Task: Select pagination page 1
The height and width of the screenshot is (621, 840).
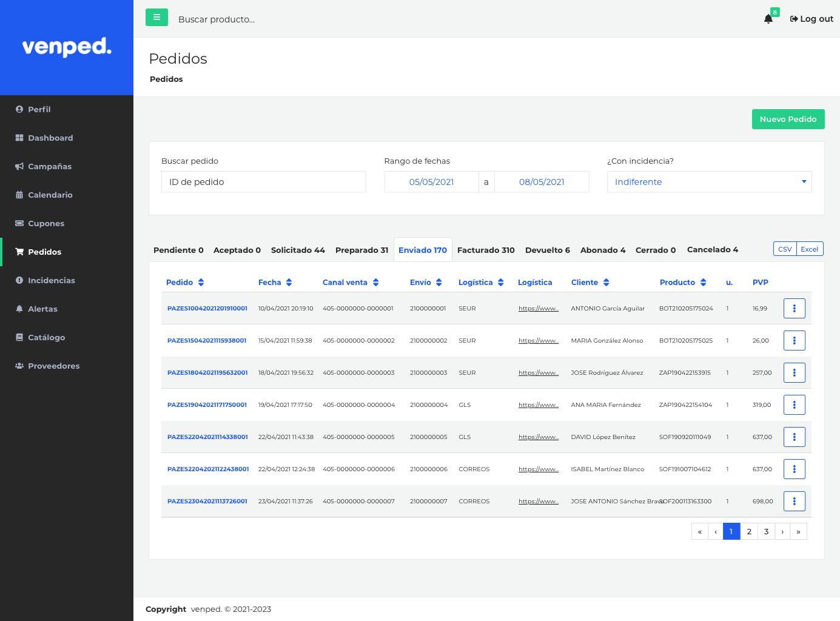Action: [x=731, y=531]
